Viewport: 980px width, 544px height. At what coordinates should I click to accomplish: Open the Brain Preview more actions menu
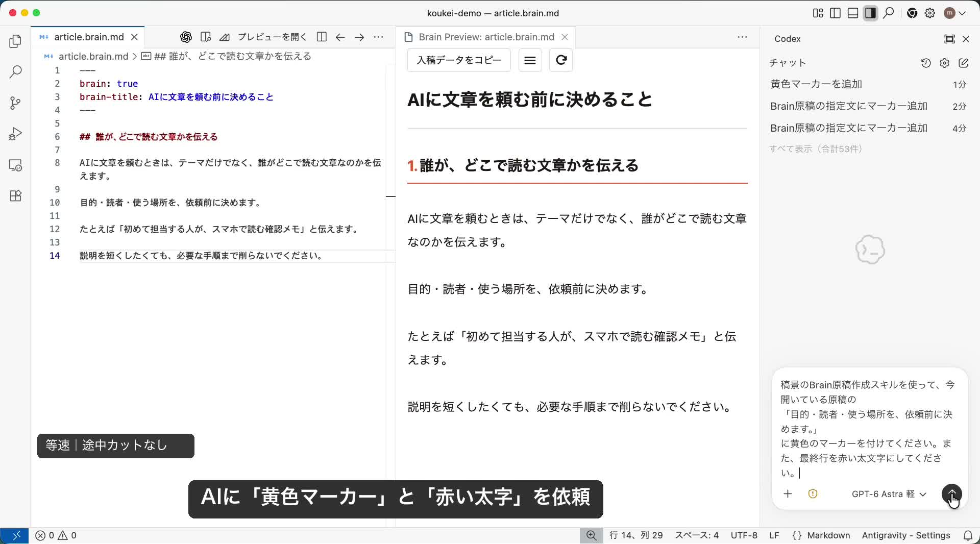coord(742,37)
